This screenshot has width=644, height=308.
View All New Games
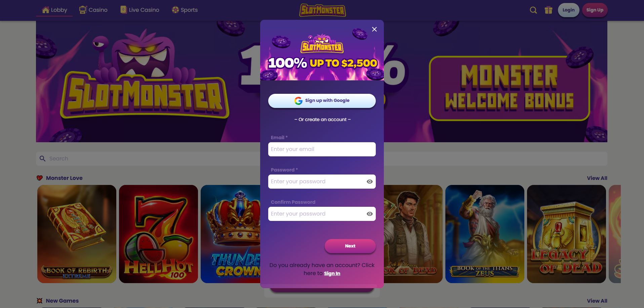click(597, 301)
